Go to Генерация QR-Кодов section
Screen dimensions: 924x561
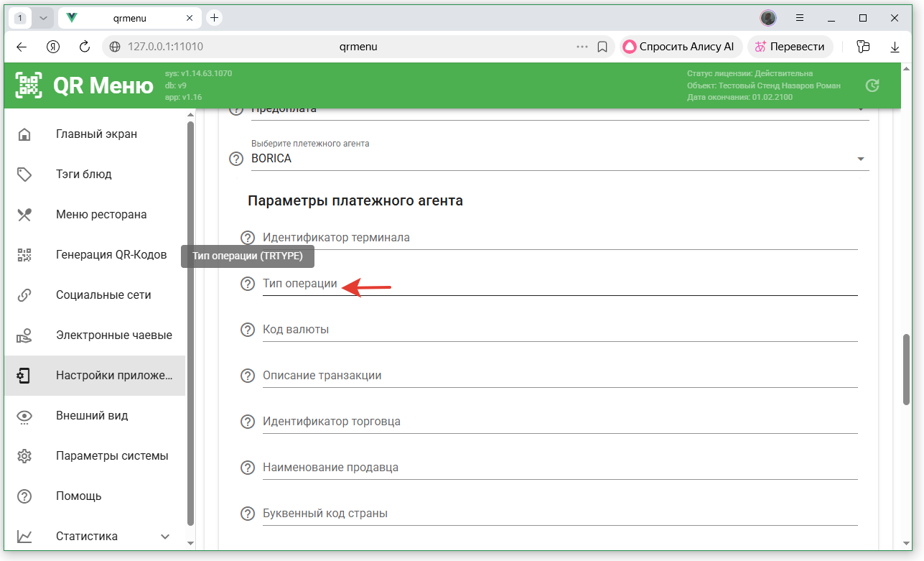click(111, 255)
